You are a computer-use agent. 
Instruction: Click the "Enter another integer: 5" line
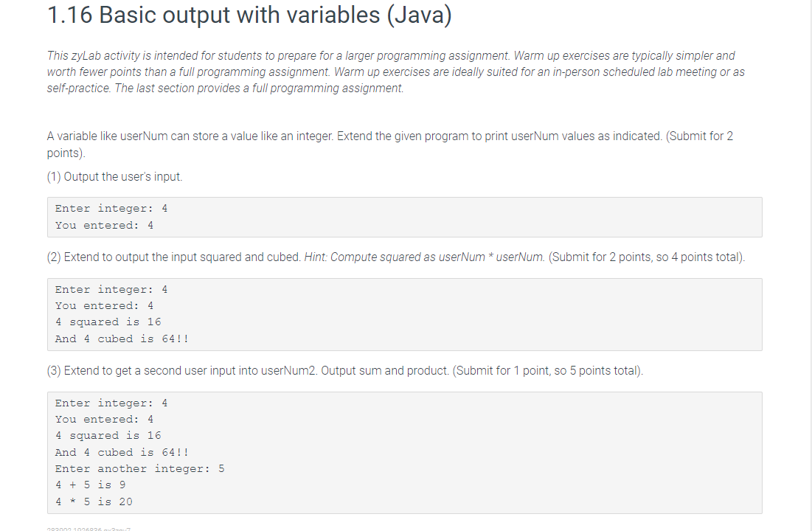140,469
